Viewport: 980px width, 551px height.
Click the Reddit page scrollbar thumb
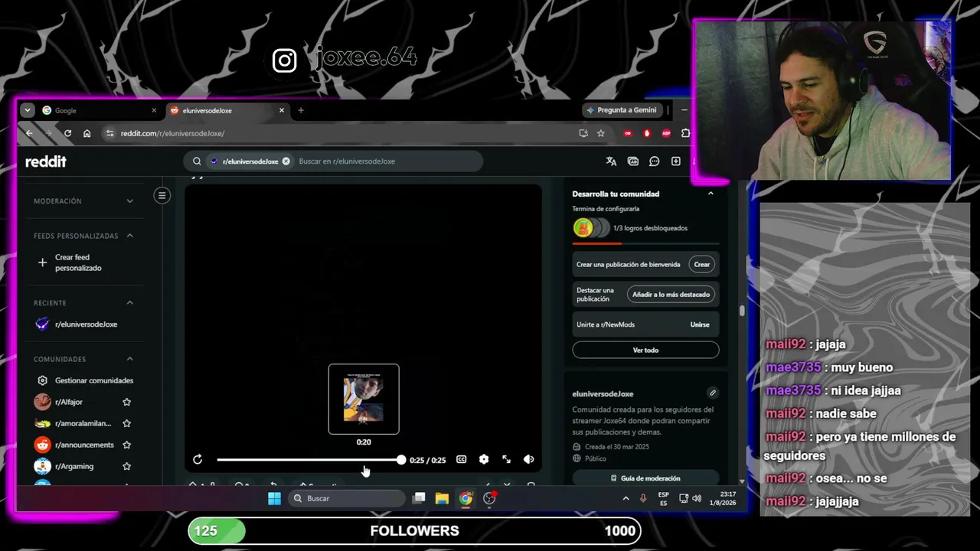point(741,311)
